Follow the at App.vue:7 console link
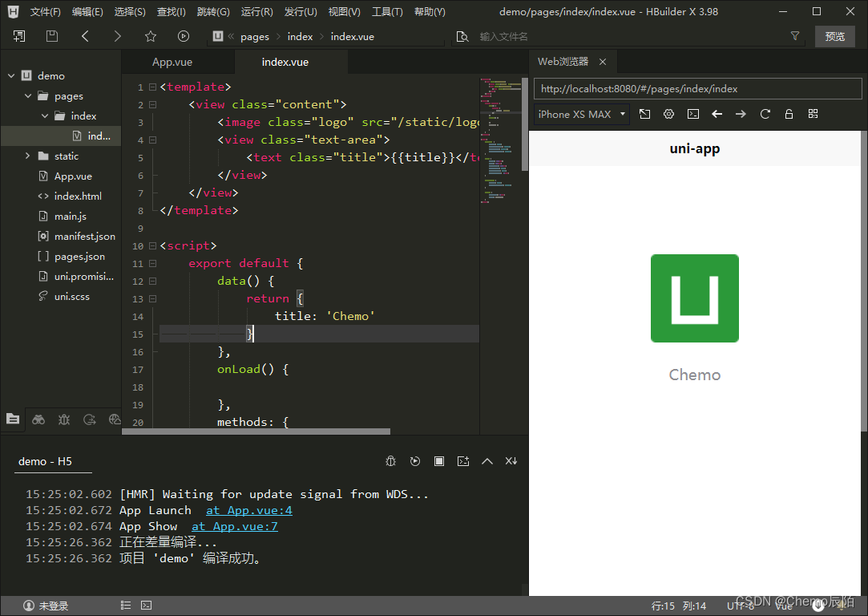The width and height of the screenshot is (868, 616). click(234, 525)
